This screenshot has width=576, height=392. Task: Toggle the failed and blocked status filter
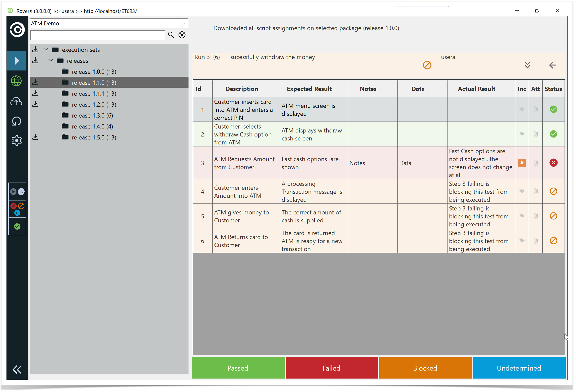(17, 209)
